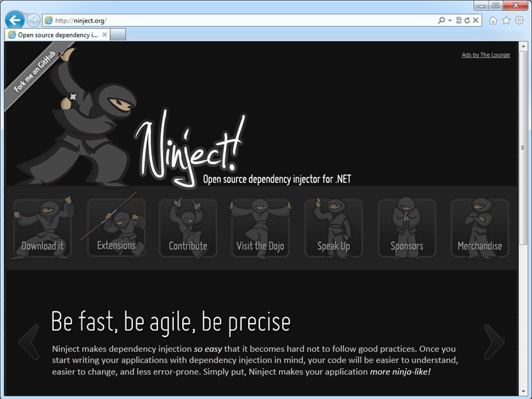Open the Speak Up ninja tile
Image resolution: width=532 pixels, height=399 pixels.
334,228
